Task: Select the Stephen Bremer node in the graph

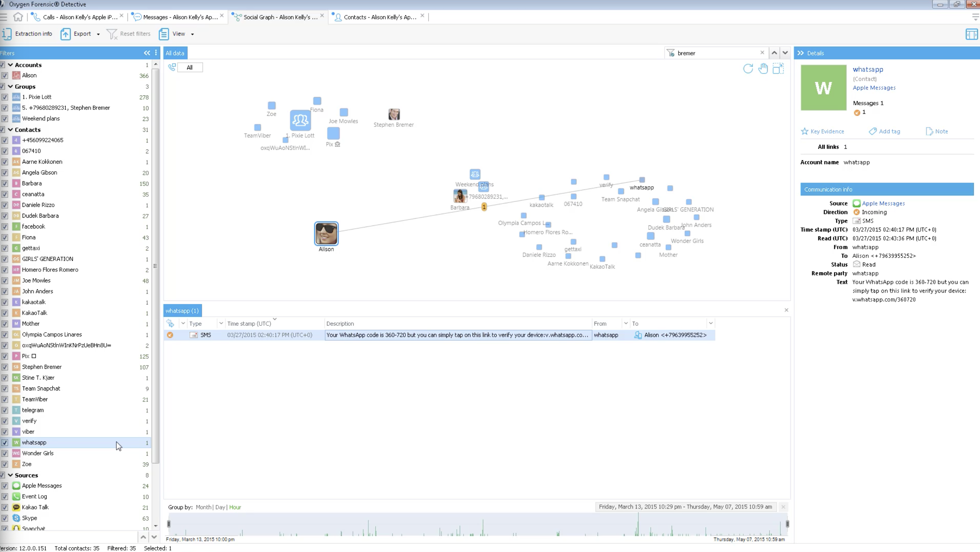Action: tap(394, 114)
